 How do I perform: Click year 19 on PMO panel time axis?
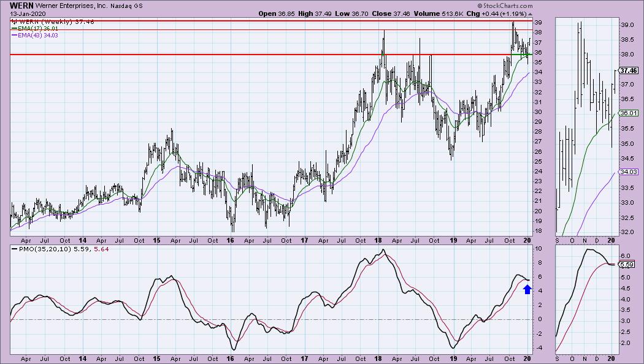click(453, 358)
